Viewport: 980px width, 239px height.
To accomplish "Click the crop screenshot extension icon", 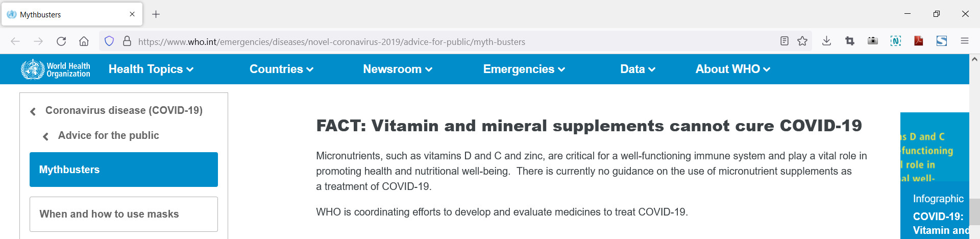I will [850, 41].
